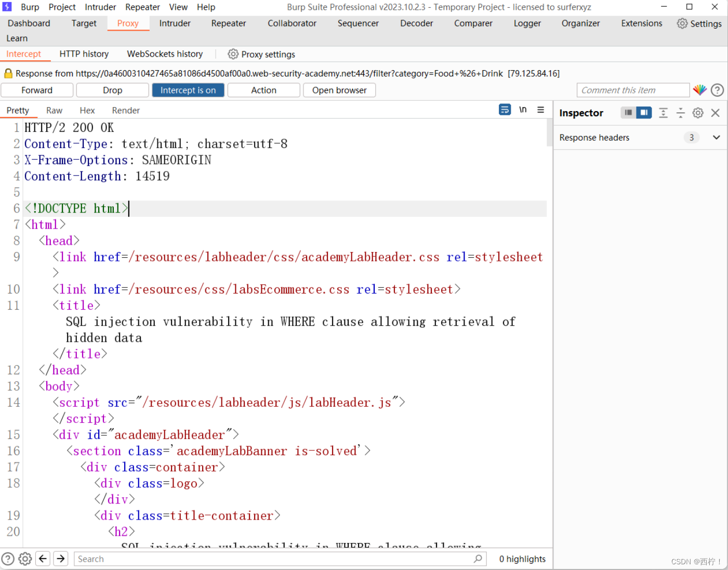Open WebSockets history sub-tab
The image size is (728, 570).
(x=165, y=54)
